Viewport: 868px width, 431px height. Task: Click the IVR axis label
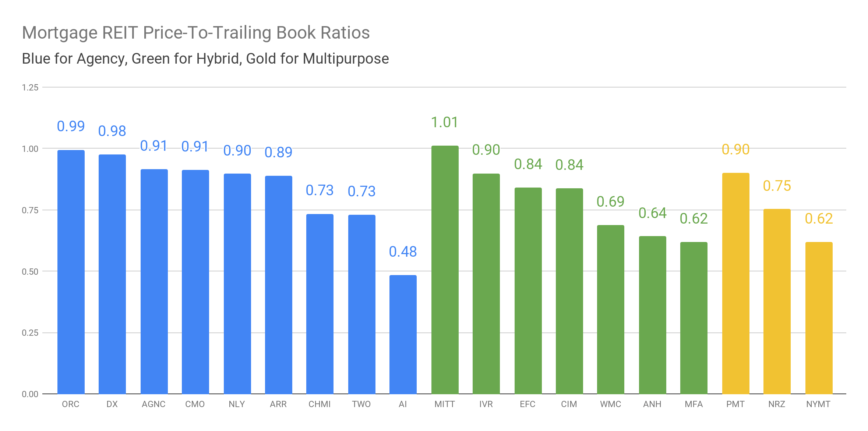486,404
